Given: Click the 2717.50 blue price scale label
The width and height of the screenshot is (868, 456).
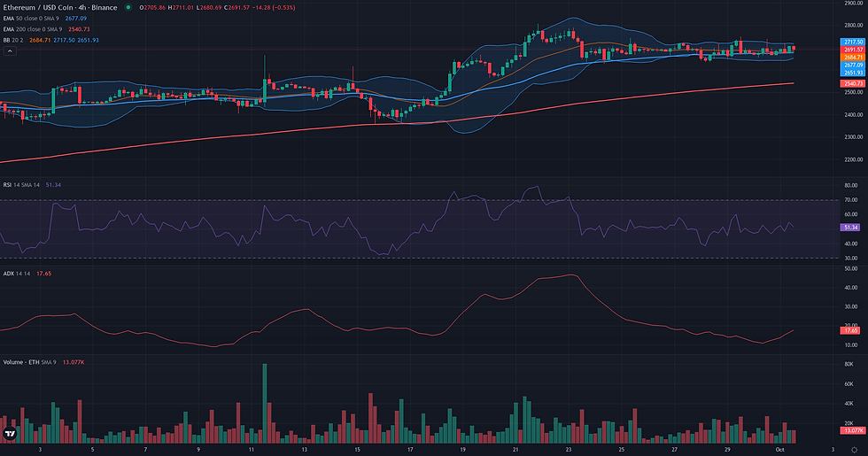Looking at the screenshot, I should tap(853, 43).
